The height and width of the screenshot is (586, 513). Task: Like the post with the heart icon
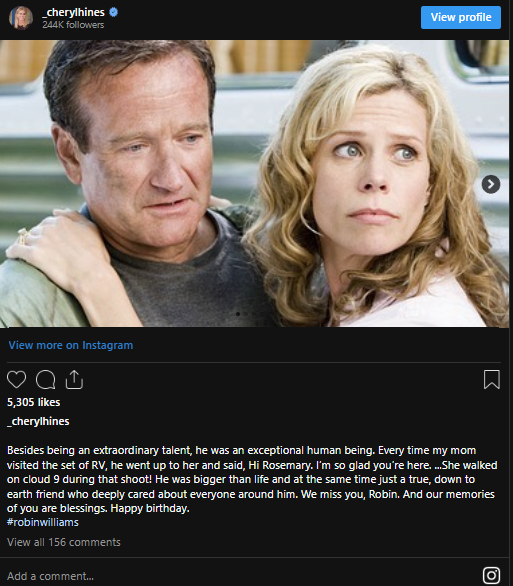coord(16,379)
